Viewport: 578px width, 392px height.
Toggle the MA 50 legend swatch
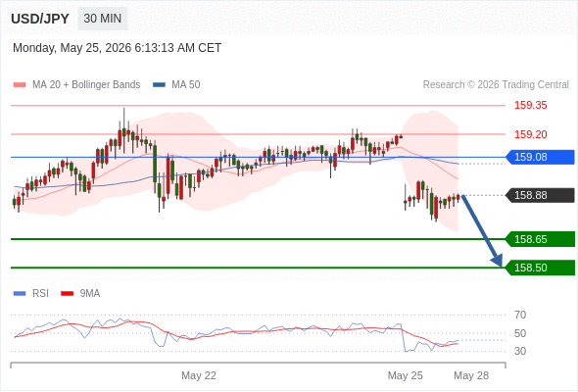pos(159,85)
